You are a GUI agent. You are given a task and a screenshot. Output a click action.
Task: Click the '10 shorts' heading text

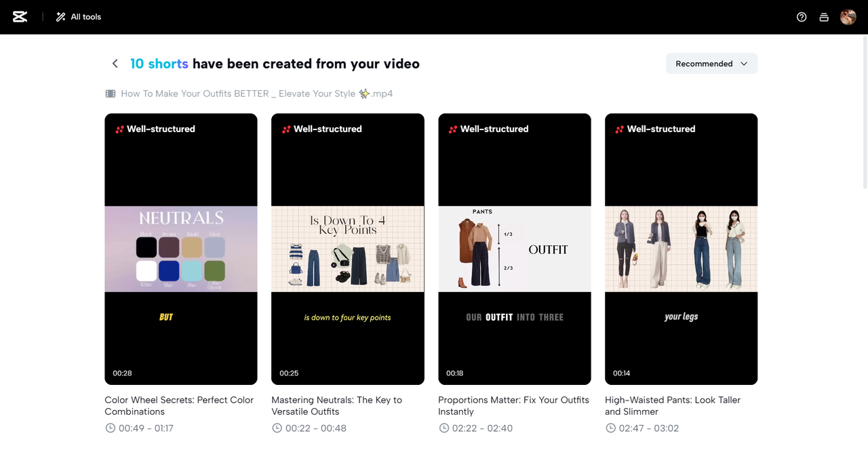click(159, 64)
